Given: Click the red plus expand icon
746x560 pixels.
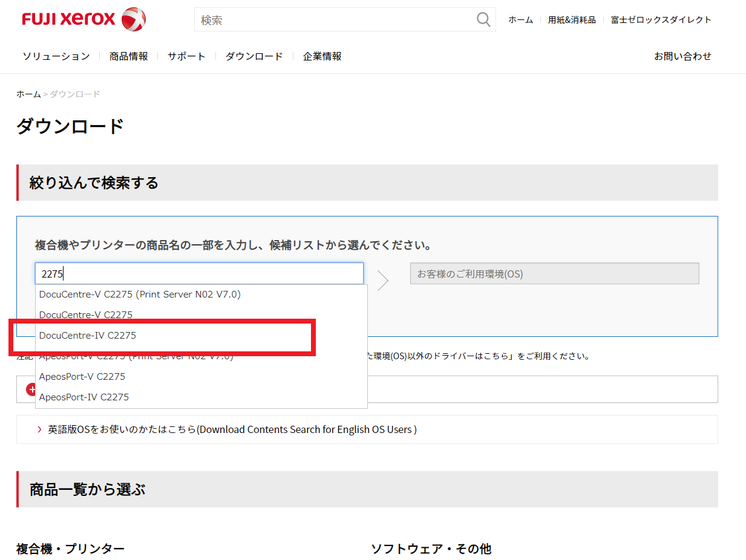Looking at the screenshot, I should tap(31, 389).
